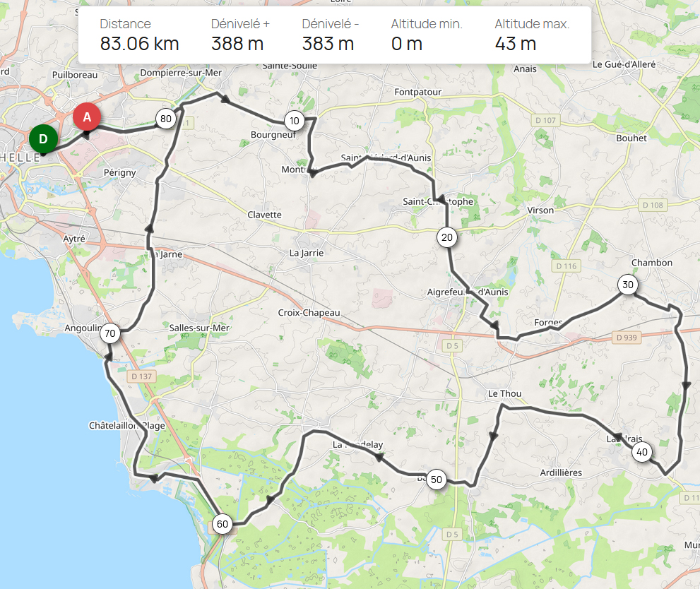The height and width of the screenshot is (589, 700).
Task: Select the 60 km waypoint marker
Action: [x=223, y=524]
